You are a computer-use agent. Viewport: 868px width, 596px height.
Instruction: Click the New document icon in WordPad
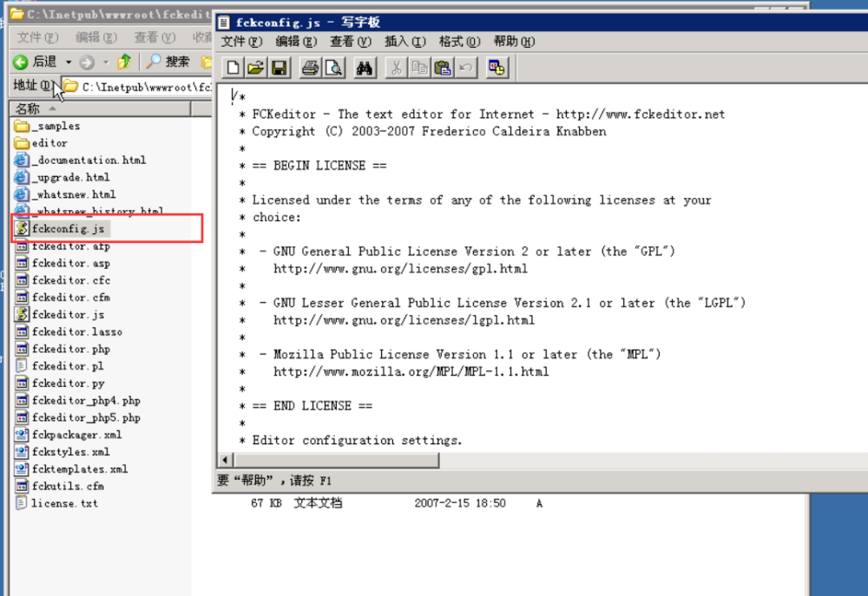(233, 68)
